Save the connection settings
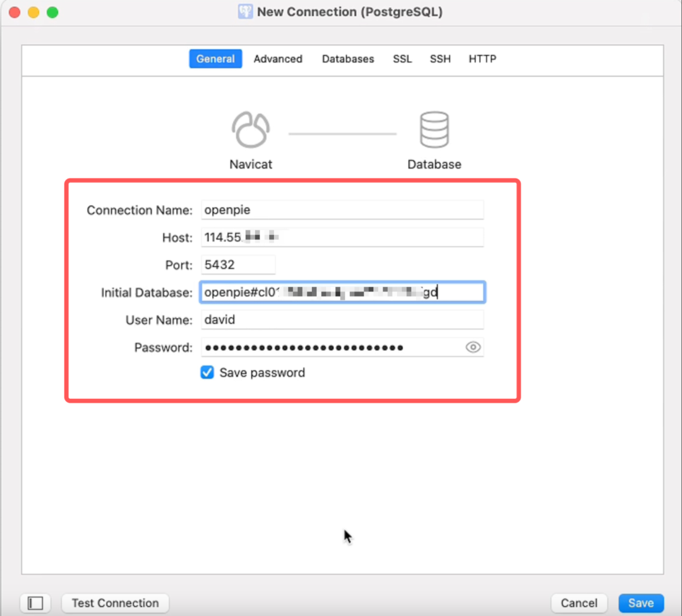The width and height of the screenshot is (682, 616). coord(641,603)
